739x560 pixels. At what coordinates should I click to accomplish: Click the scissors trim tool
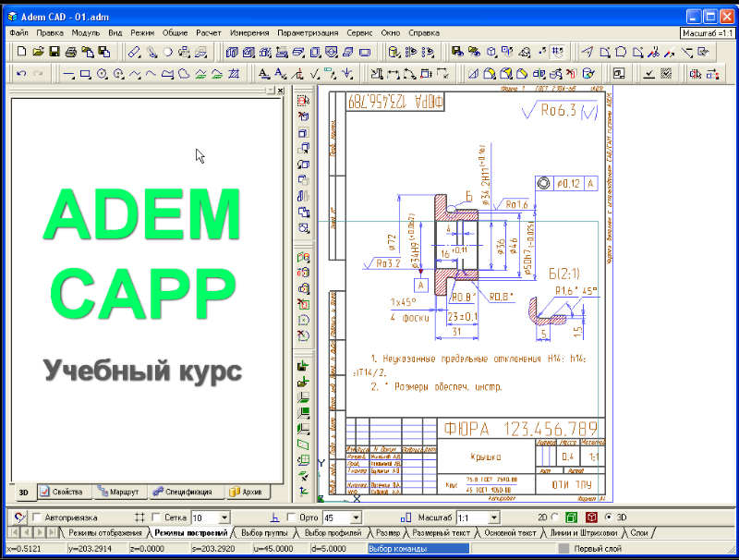(x=654, y=52)
